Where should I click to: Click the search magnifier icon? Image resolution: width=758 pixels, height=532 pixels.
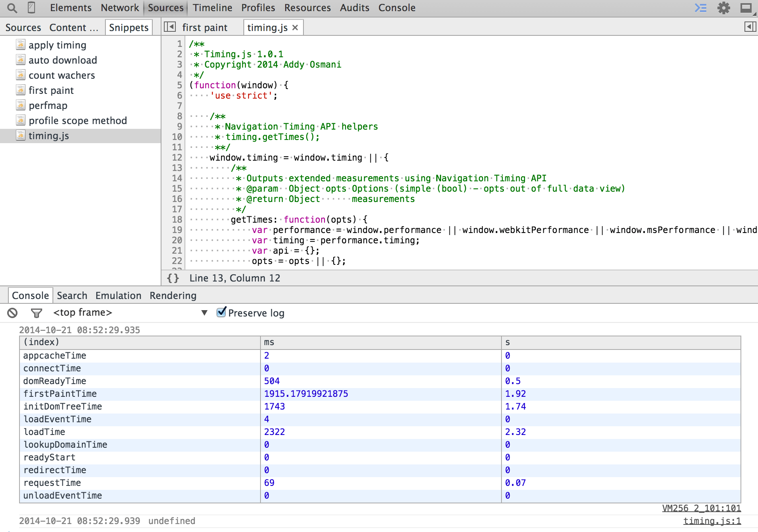12,8
